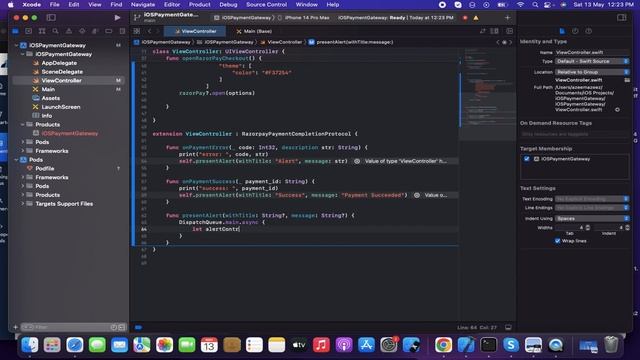Select SceneDelegate in the file navigator

click(x=62, y=72)
